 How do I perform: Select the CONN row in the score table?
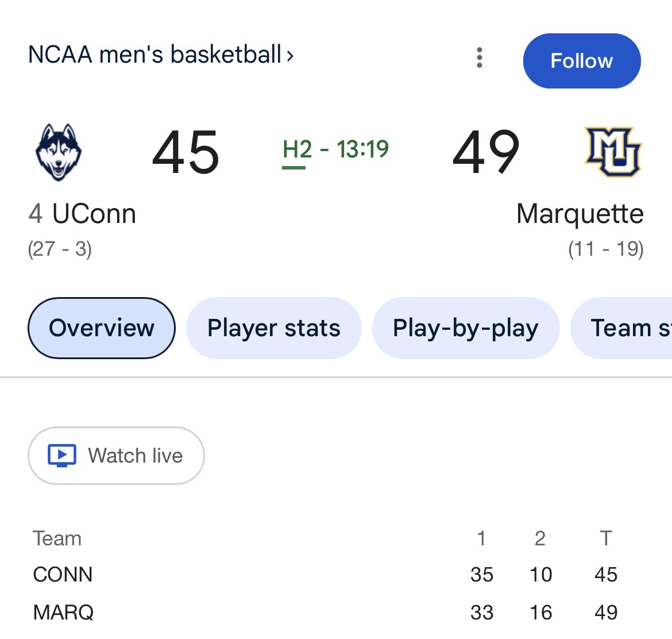point(63,575)
